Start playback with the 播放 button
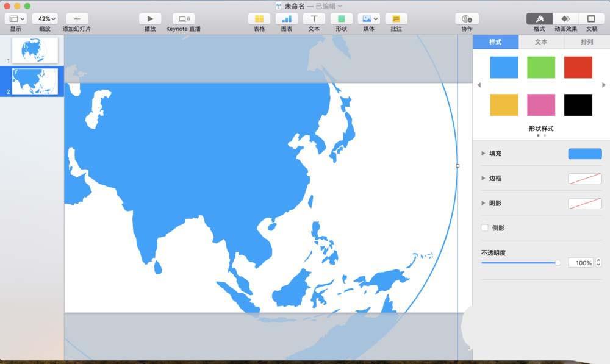The image size is (610, 364). pos(149,18)
